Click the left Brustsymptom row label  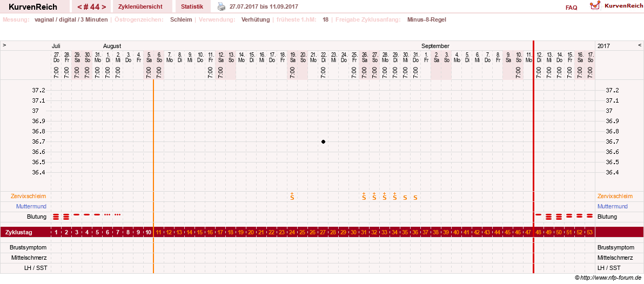coord(28,247)
